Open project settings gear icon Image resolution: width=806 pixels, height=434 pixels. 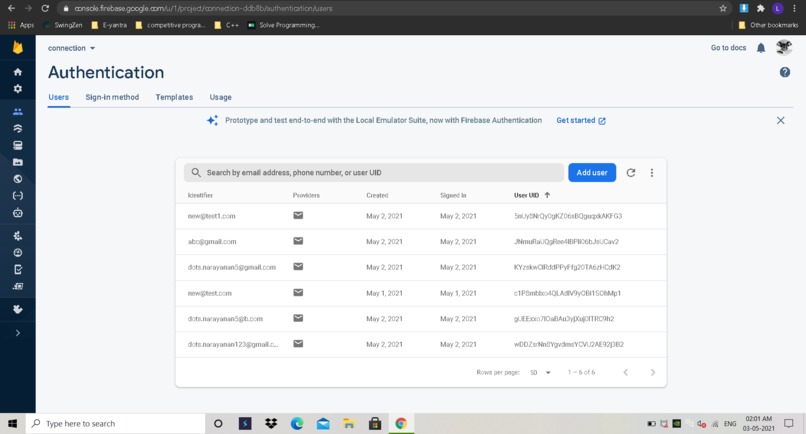17,88
